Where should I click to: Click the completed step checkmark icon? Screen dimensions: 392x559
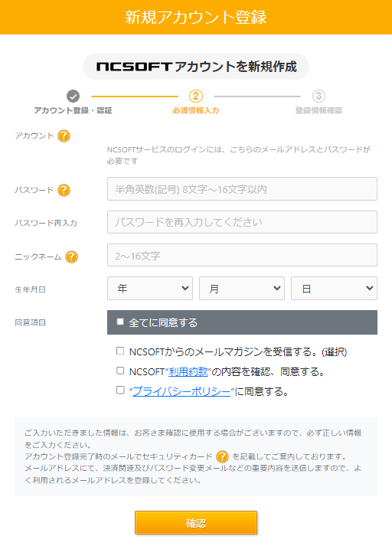coord(73,96)
